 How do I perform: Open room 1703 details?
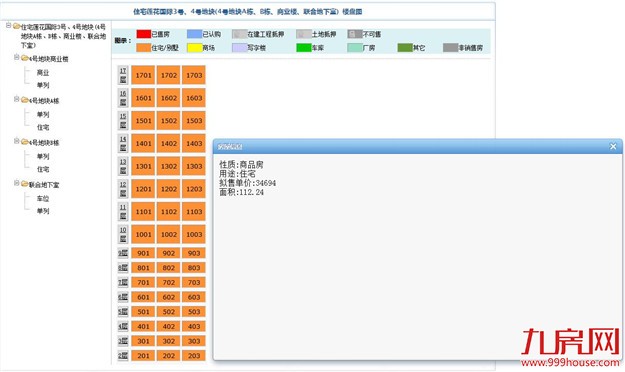[194, 75]
